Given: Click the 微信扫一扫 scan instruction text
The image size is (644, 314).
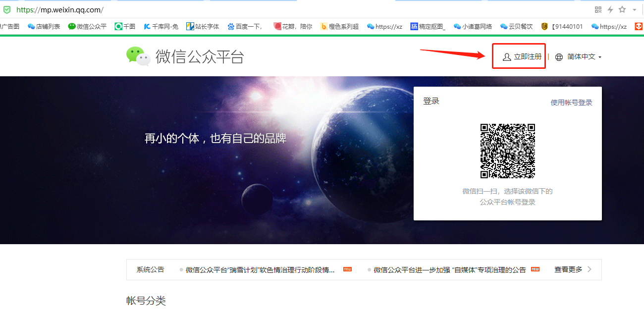Looking at the screenshot, I should coord(508,197).
